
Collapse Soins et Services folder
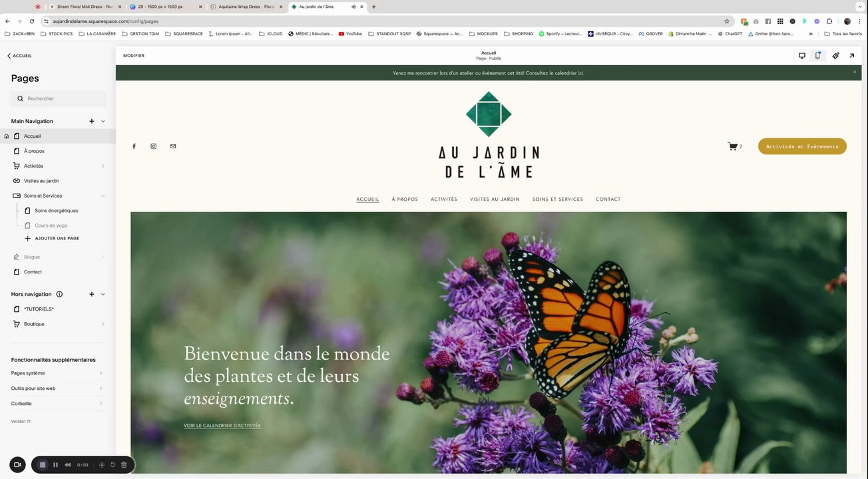(x=103, y=196)
